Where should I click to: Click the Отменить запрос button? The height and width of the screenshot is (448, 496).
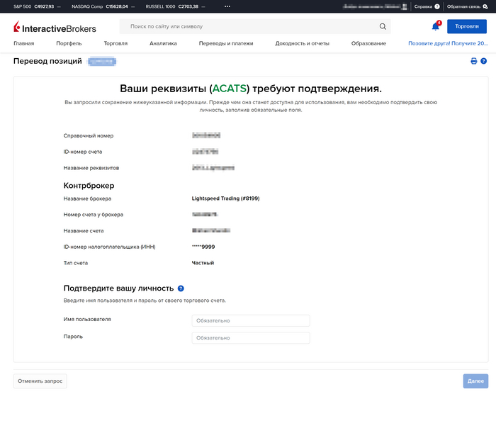pyautogui.click(x=40, y=381)
